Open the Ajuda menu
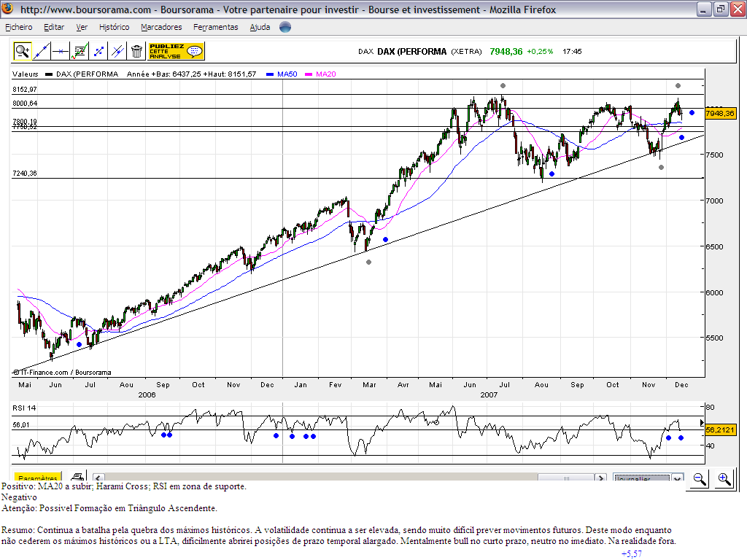Image resolution: width=747 pixels, height=560 pixels. 260,27
